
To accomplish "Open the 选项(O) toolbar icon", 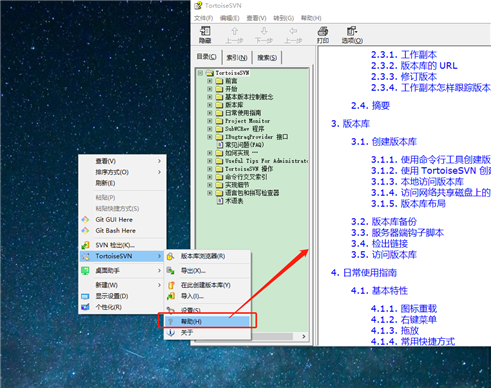I will [x=352, y=31].
